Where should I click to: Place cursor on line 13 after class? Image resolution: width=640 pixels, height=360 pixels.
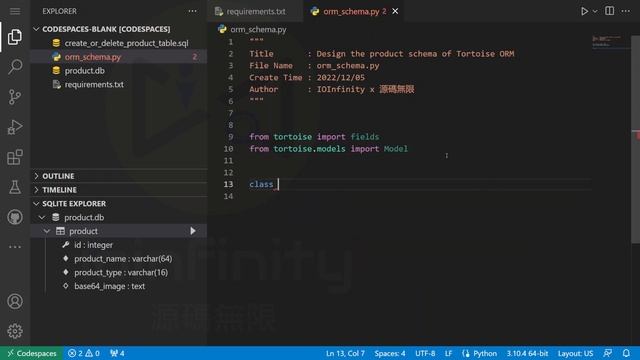click(x=278, y=184)
